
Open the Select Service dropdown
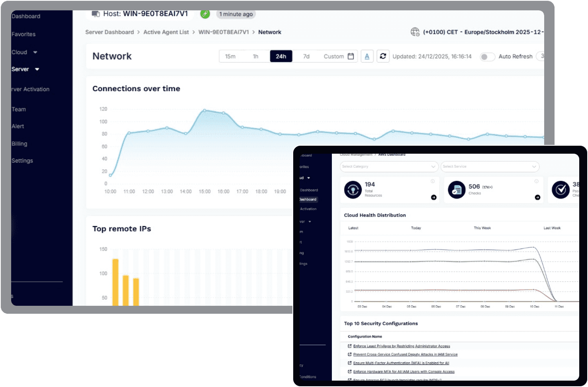(x=490, y=166)
